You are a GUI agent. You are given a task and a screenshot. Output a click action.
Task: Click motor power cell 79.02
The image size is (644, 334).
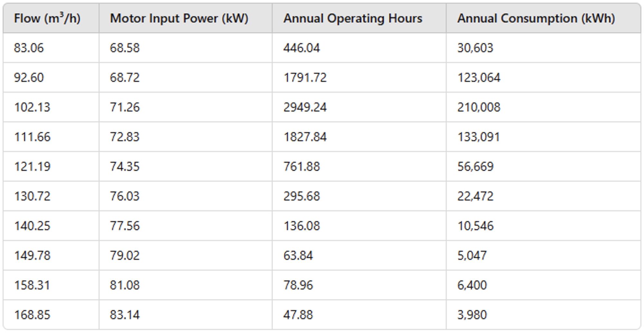click(125, 255)
